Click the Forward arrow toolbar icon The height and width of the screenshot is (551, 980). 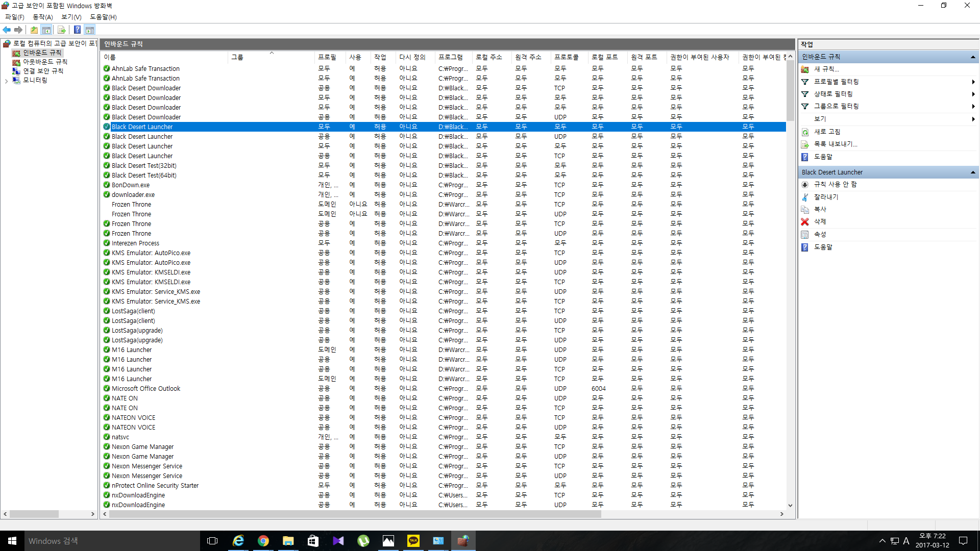18,30
